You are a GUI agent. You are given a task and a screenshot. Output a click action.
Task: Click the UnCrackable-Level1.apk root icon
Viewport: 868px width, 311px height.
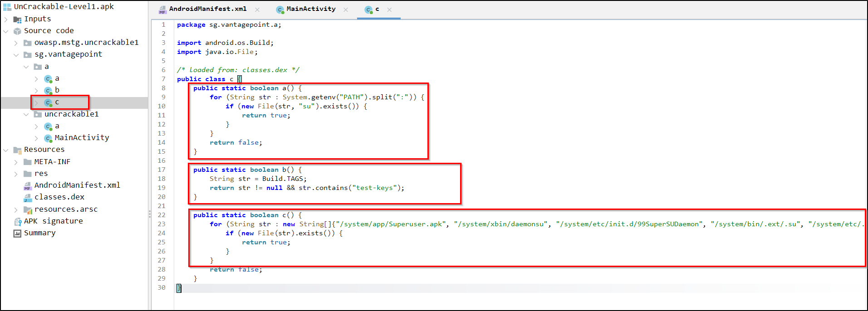click(x=7, y=7)
